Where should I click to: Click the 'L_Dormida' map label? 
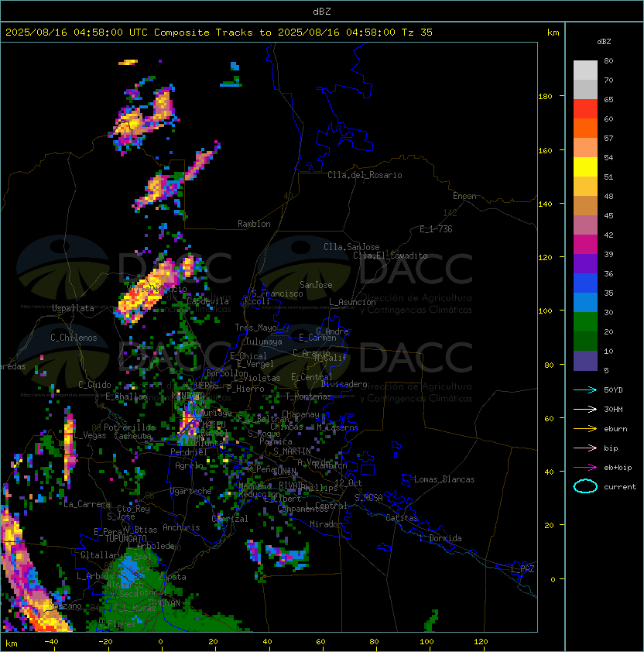click(x=440, y=538)
